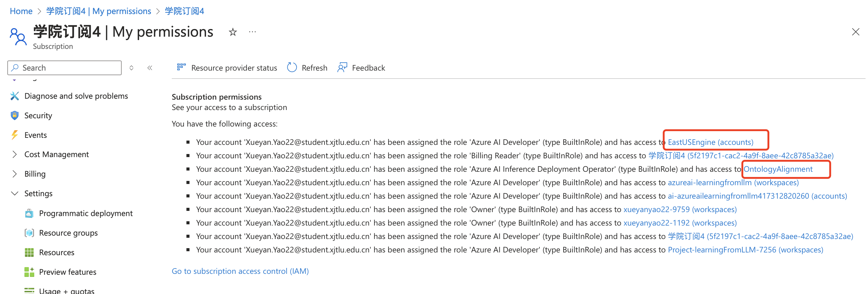Click the Preview features icon
The width and height of the screenshot is (868, 294).
point(29,272)
